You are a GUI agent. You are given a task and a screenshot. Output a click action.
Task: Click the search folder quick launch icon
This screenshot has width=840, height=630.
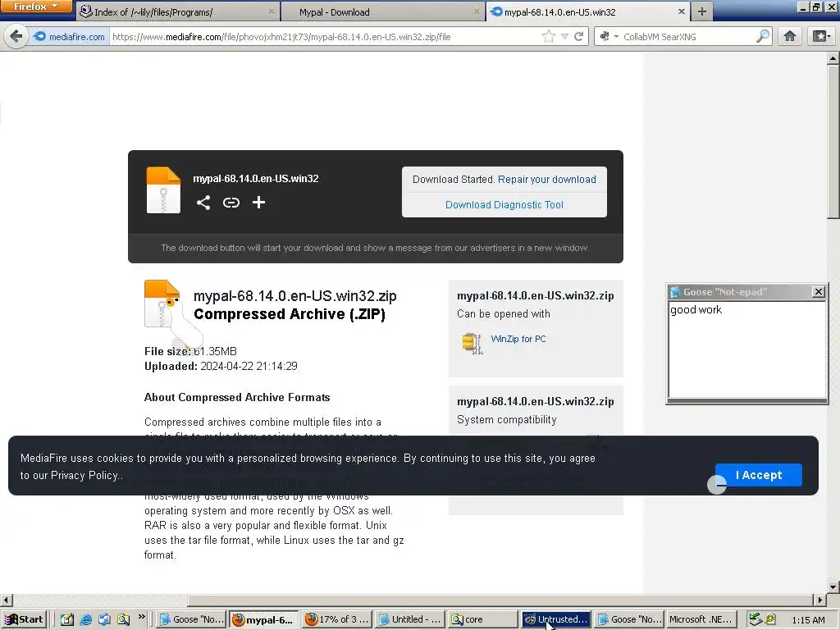(x=123, y=619)
